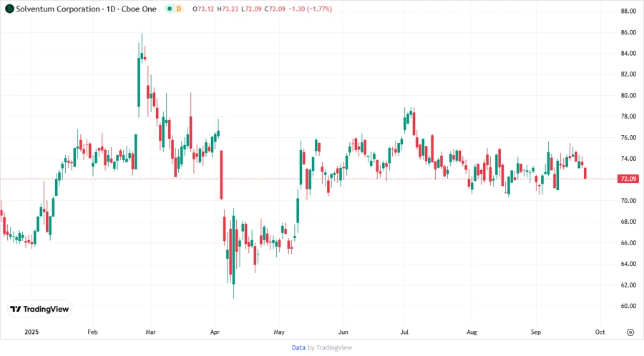Select the current price label 72.09

[x=628, y=179]
